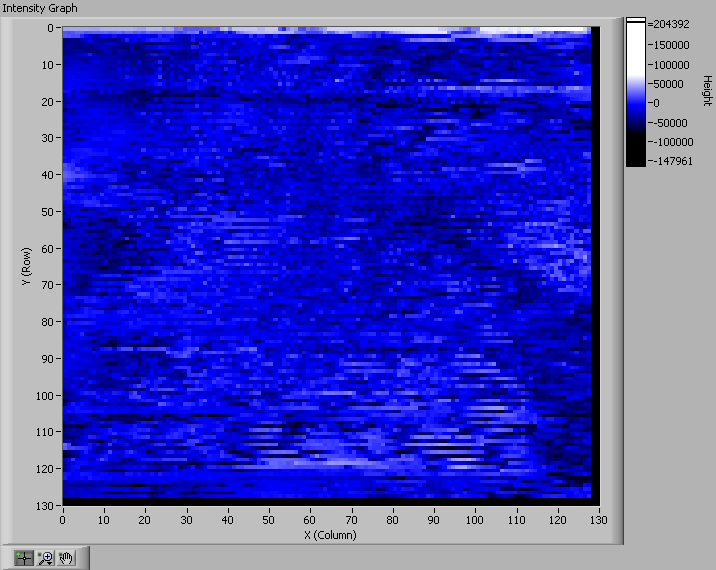Screen dimensions: 716x570
Task: Click the X axis tick label 80
Action: pyautogui.click(x=392, y=520)
